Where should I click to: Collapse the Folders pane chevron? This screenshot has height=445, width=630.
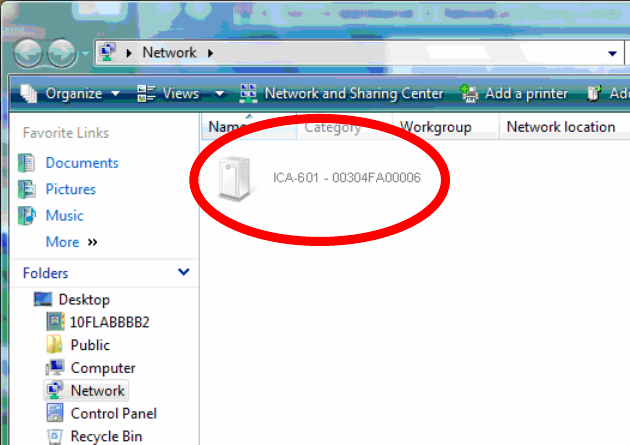click(184, 272)
